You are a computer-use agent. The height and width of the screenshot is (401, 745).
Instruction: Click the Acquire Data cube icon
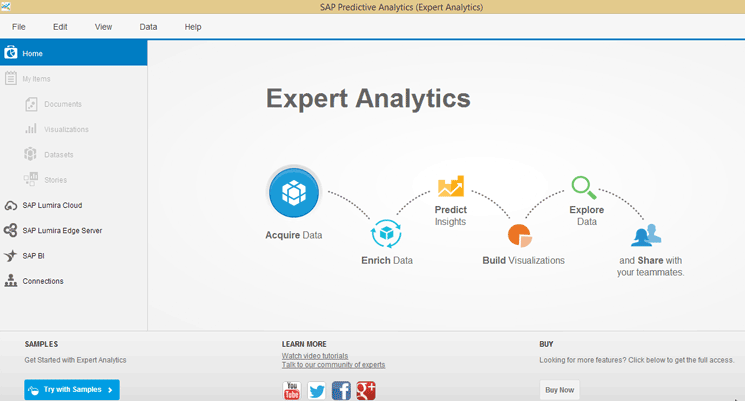[x=294, y=193]
